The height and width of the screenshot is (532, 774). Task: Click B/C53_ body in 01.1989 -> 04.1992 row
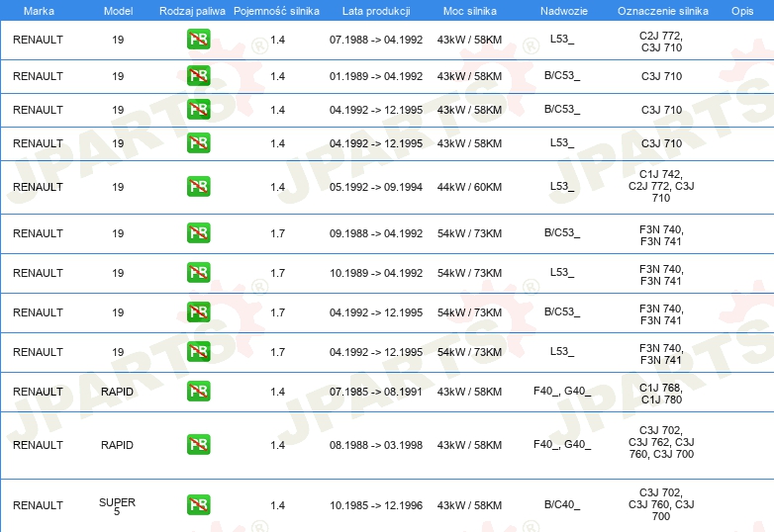(562, 76)
